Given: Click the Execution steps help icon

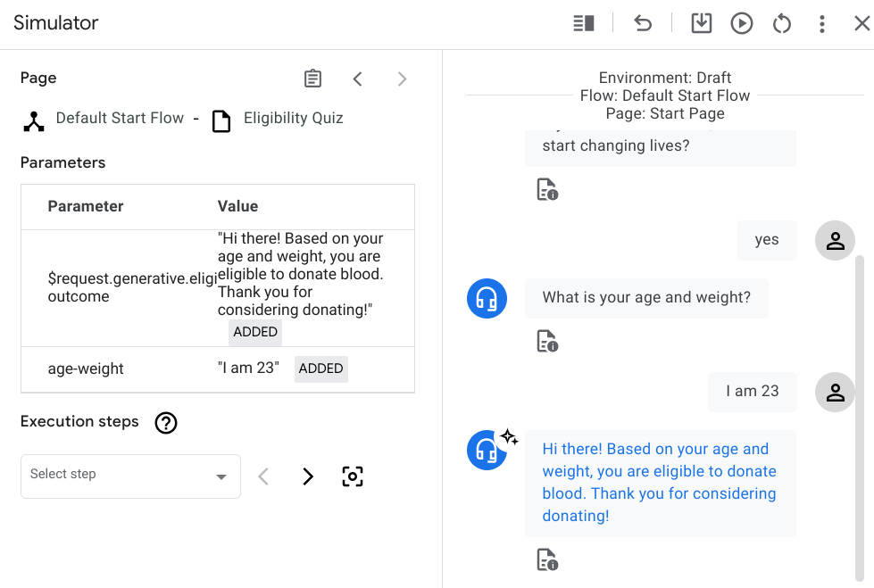Looking at the screenshot, I should pos(166,422).
